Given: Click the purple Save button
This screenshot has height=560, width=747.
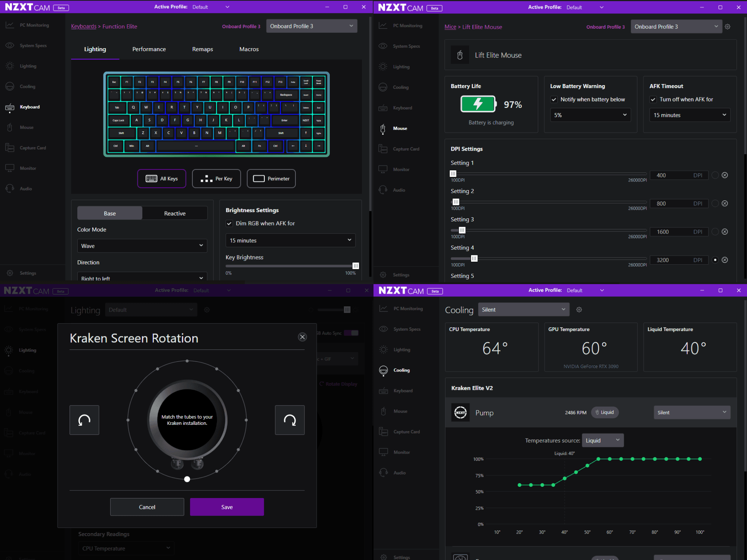Looking at the screenshot, I should click(227, 507).
